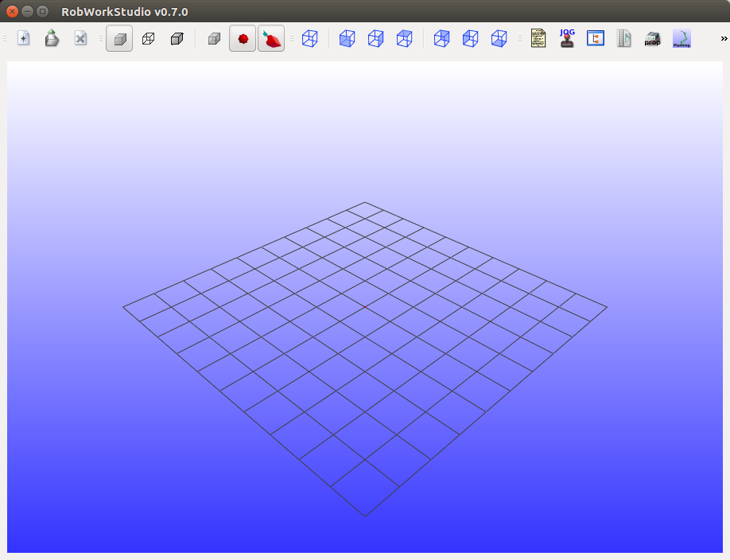Open the PropertyView plugin
This screenshot has height=560, width=730.
click(x=652, y=37)
